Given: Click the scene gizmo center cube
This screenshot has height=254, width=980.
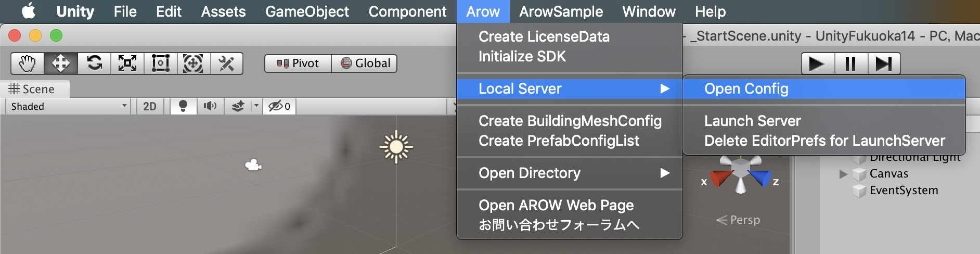Looking at the screenshot, I should coord(740,168).
